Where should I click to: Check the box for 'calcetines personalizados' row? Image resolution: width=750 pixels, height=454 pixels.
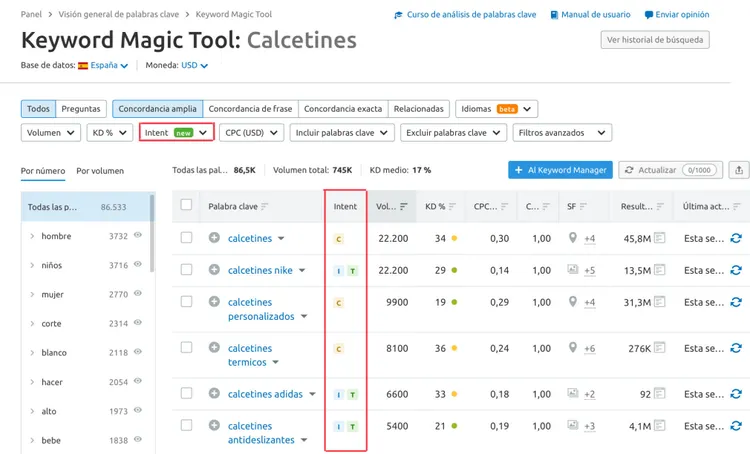(x=186, y=301)
